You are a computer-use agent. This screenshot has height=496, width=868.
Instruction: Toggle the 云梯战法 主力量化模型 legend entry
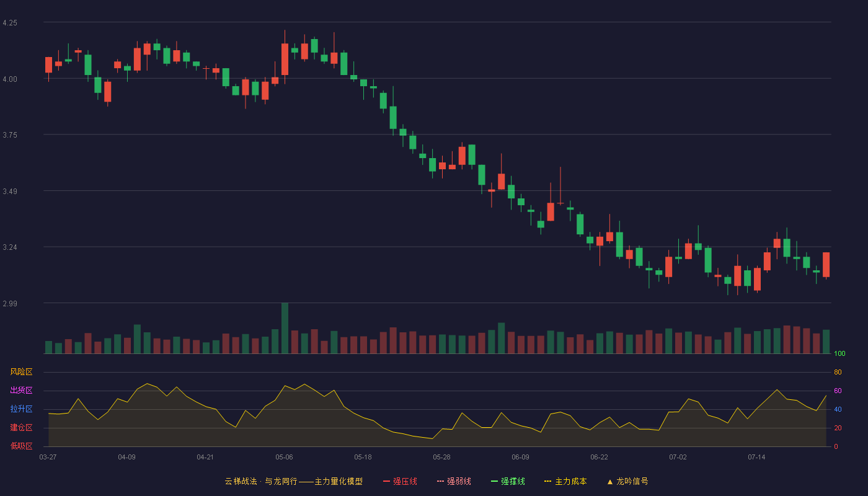point(293,481)
